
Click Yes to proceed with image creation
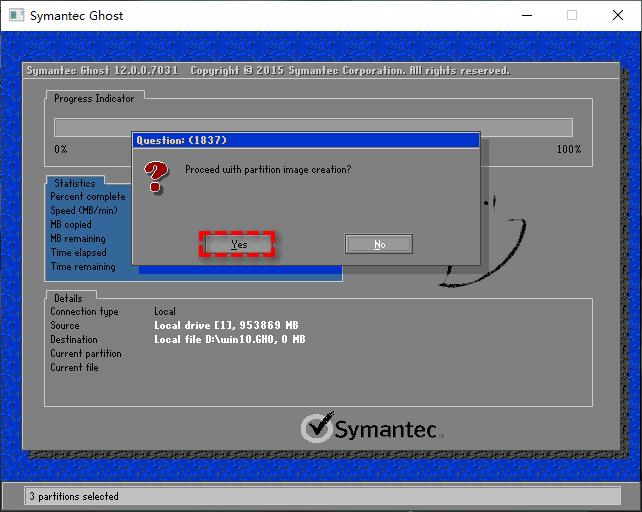(238, 244)
